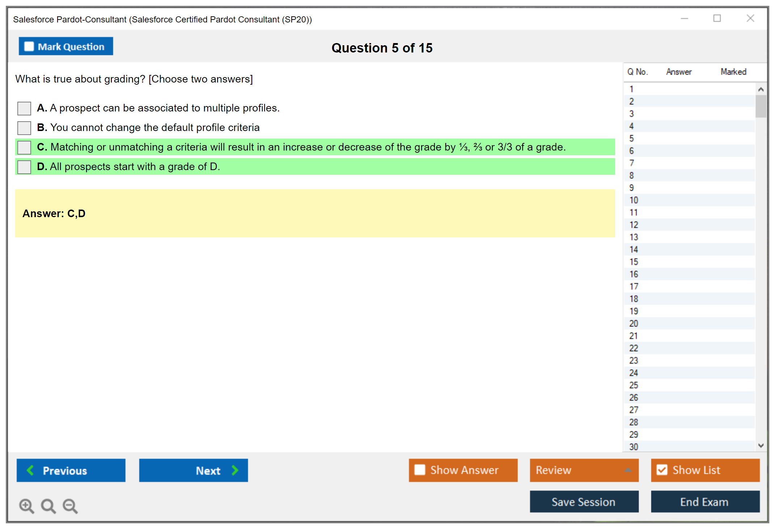The width and height of the screenshot is (778, 532).
Task: Click the Marked column header
Action: pos(733,72)
